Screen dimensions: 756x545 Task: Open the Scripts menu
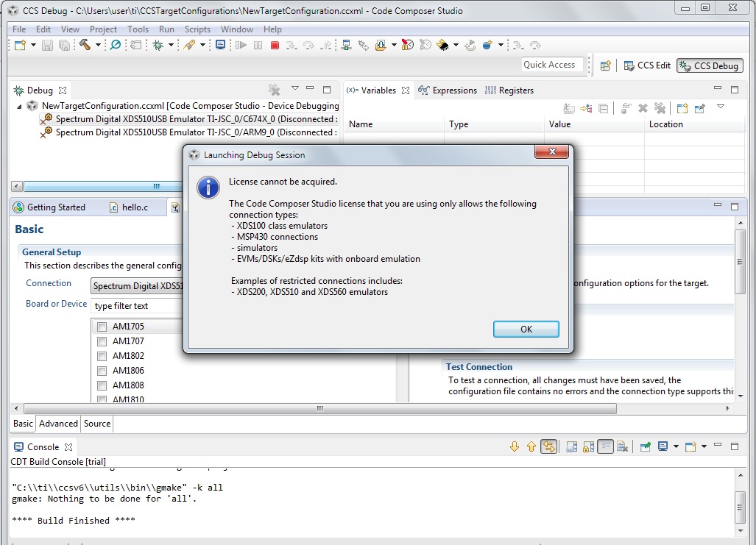pos(197,29)
